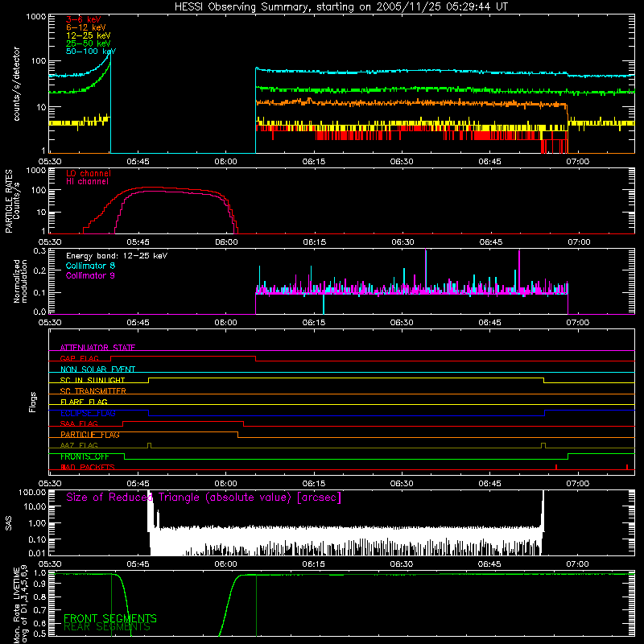The width and height of the screenshot is (644, 644).
Task: Select the 25-50 keV legend label
Action: [89, 43]
